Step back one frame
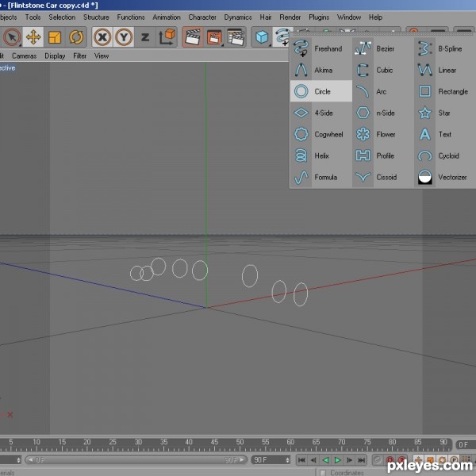 pos(313,460)
